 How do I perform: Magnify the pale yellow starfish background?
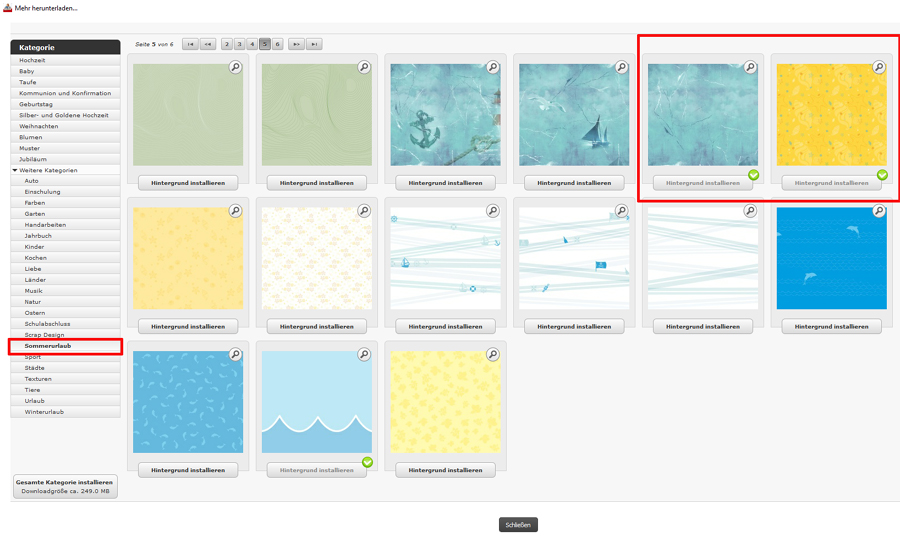(x=235, y=211)
